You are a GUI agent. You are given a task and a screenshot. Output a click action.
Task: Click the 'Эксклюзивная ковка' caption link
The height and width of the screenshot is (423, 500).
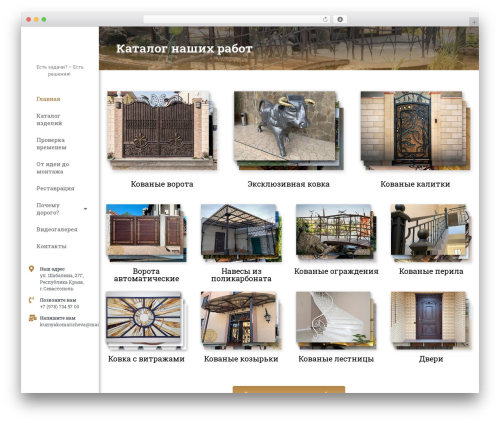(x=289, y=184)
